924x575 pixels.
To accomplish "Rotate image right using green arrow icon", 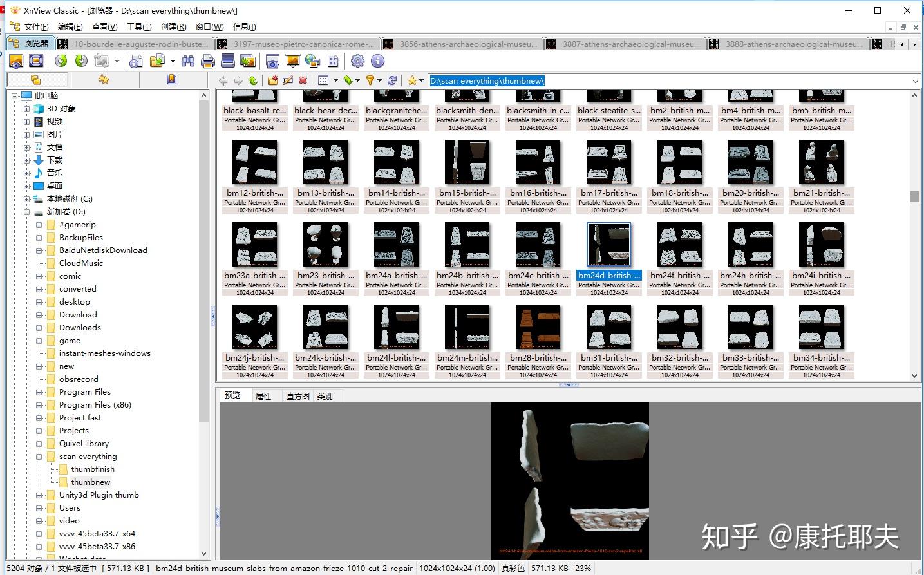I will [81, 61].
